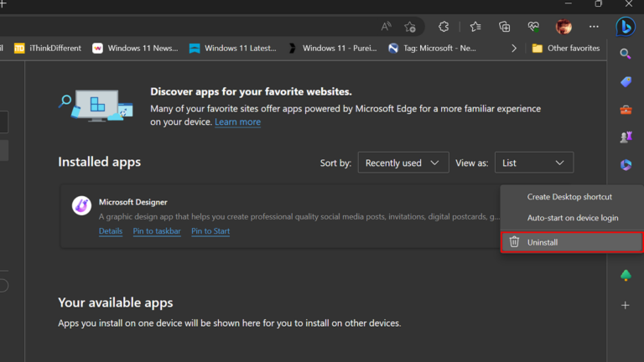Click the Microsoft Designer app icon
Screen dimensions: 644x362
81,205
